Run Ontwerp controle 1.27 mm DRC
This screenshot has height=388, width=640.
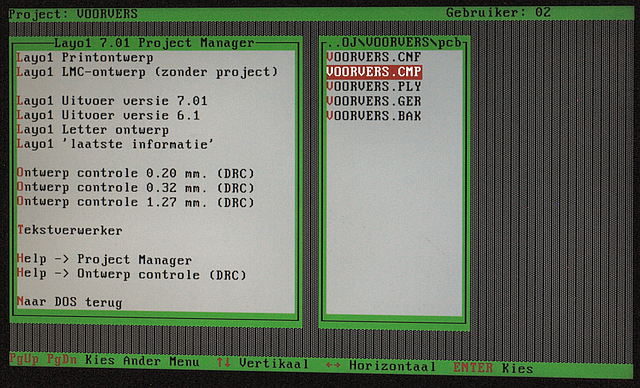pyautogui.click(x=136, y=202)
